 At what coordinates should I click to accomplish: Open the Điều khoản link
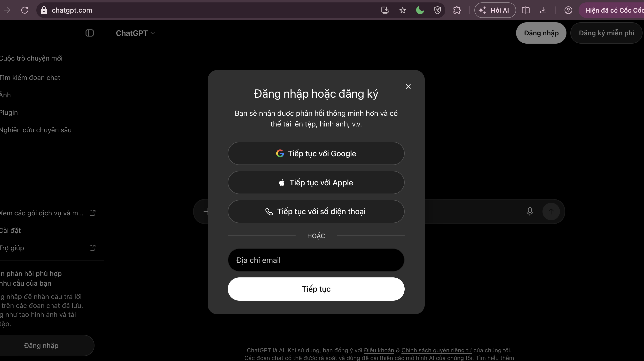tap(379, 350)
